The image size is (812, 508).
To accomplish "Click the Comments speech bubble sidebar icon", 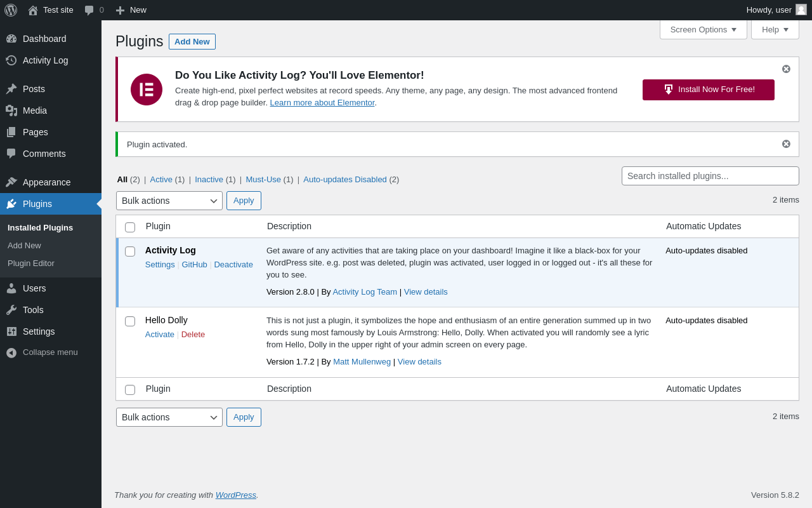I will click(11, 154).
